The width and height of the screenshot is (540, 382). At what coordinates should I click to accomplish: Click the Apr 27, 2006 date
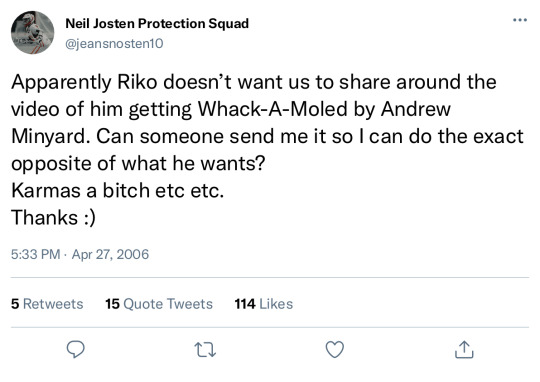coord(110,254)
